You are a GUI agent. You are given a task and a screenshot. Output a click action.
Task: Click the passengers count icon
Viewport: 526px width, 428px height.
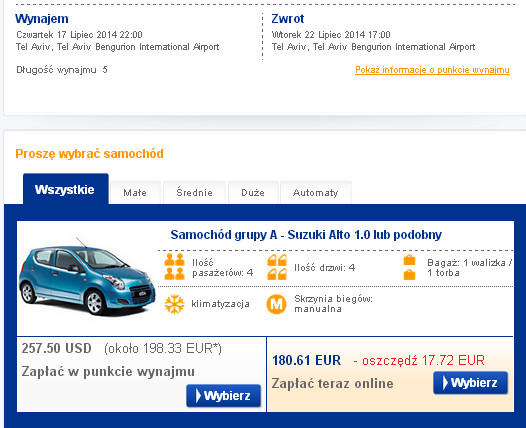click(174, 267)
